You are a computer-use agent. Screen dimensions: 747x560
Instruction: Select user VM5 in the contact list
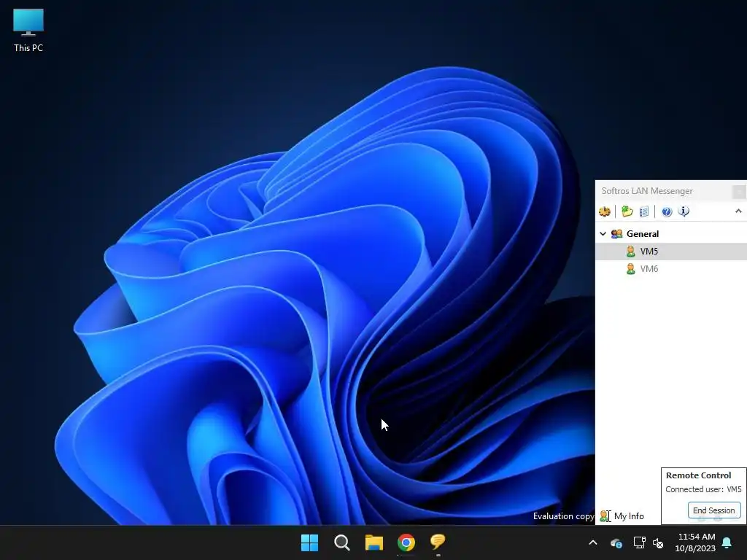click(x=671, y=252)
